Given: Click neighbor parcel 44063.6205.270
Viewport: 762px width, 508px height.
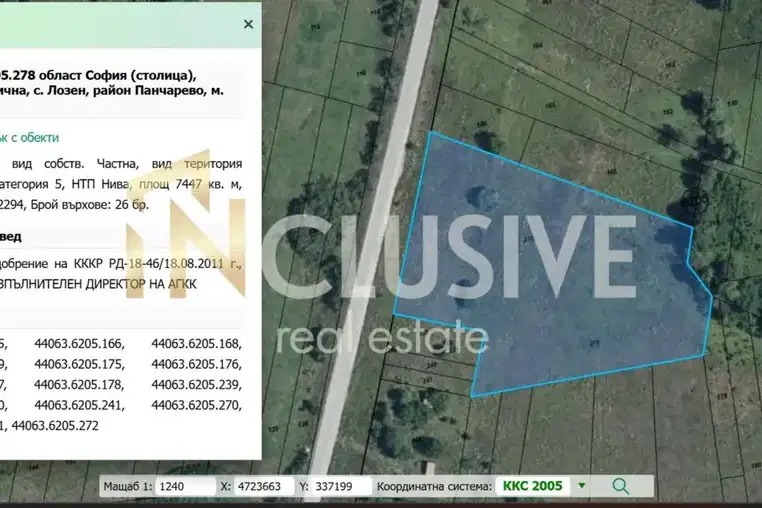Looking at the screenshot, I should (196, 405).
